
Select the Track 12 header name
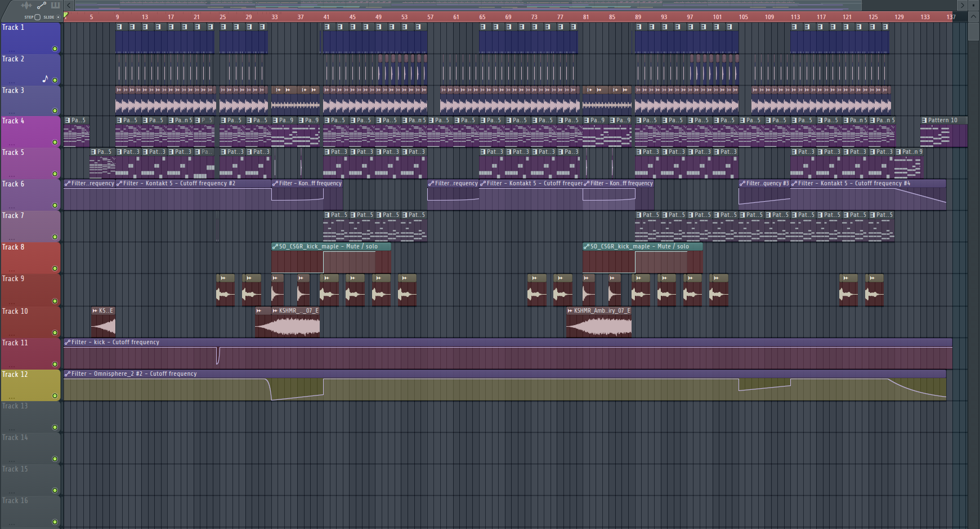coord(15,374)
